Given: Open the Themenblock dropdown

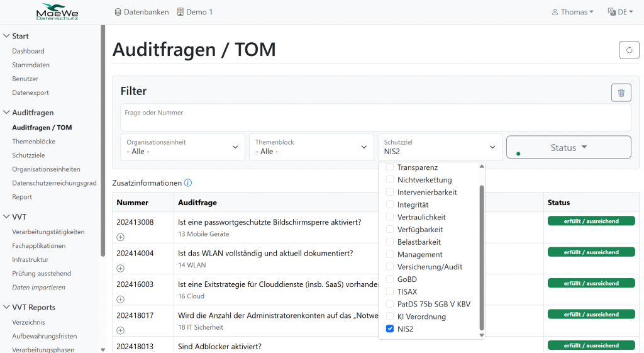Looking at the screenshot, I should (x=311, y=147).
